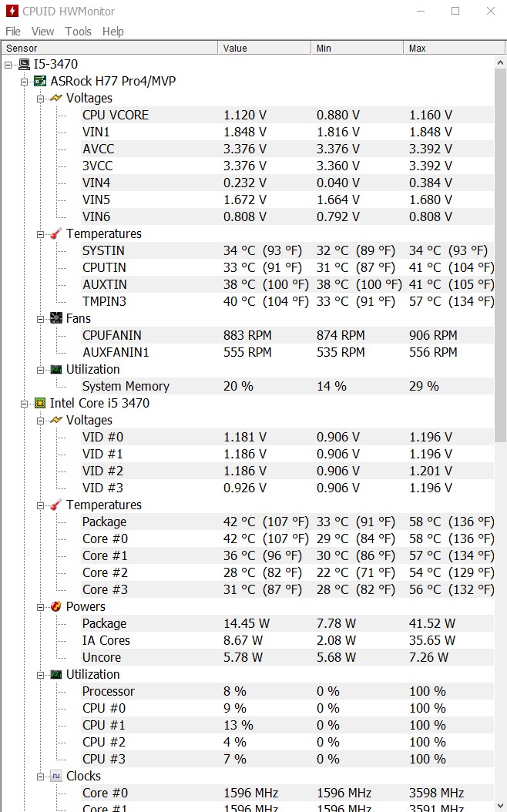Click the flame icon next to Powers
The height and width of the screenshot is (812, 507).
(56, 606)
